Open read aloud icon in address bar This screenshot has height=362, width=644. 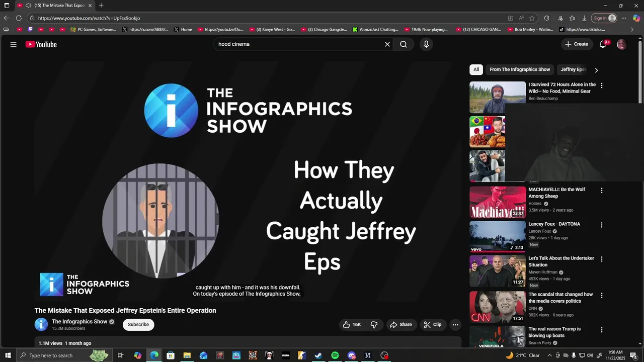[x=521, y=18]
